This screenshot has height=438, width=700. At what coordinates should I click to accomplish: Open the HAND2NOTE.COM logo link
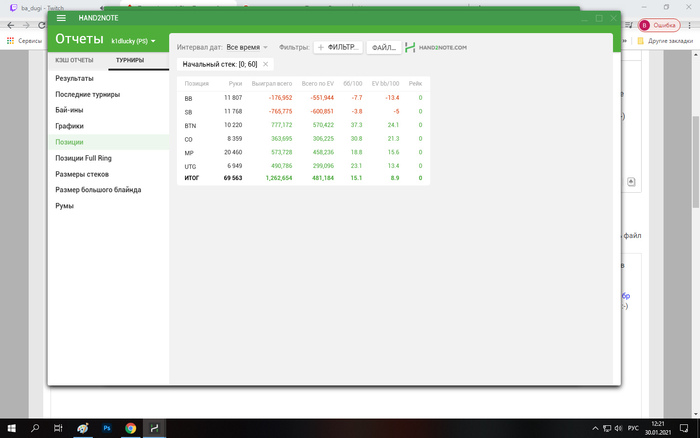pos(436,47)
